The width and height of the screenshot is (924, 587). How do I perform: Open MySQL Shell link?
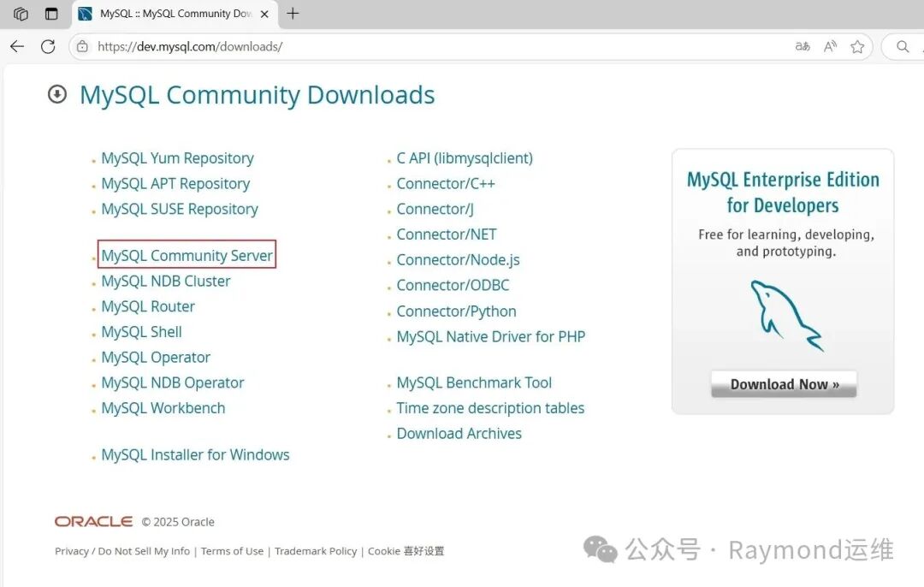tap(141, 332)
